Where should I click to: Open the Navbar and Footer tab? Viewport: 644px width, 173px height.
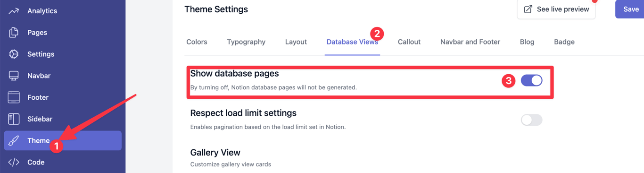point(470,42)
